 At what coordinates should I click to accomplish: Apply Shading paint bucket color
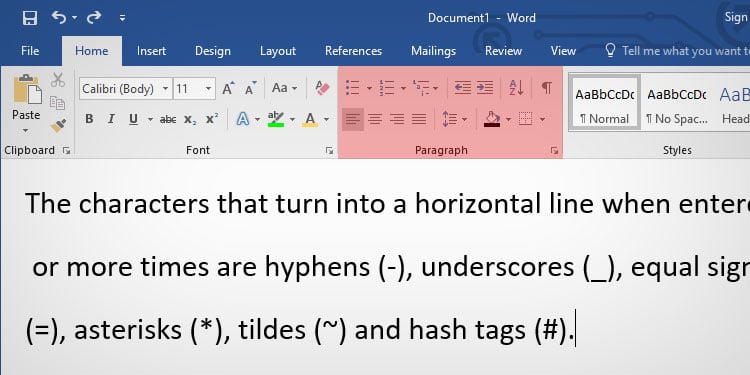click(x=492, y=119)
